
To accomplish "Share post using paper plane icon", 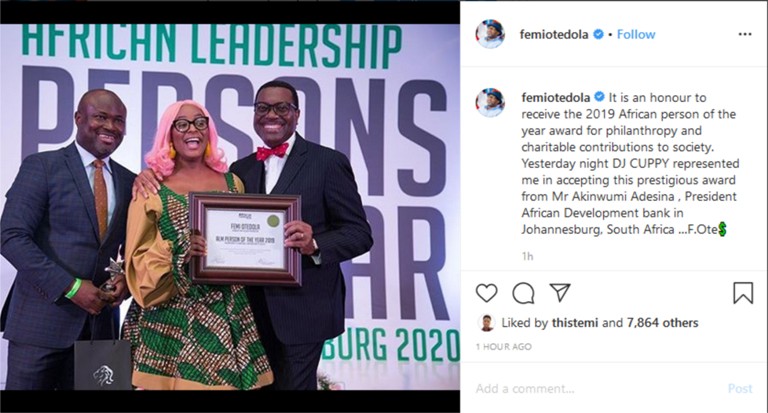I will pos(560,292).
